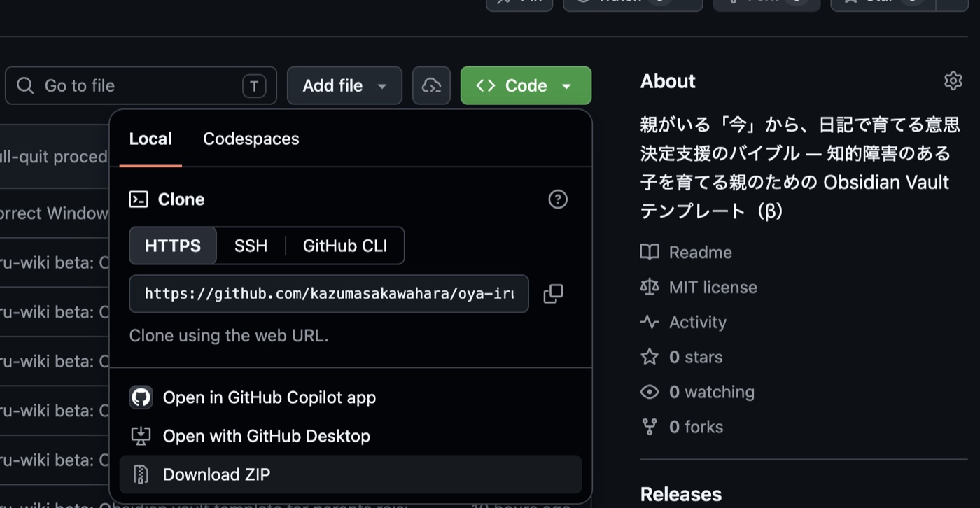The width and height of the screenshot is (980, 508).
Task: Click the Readme book icon
Action: pyautogui.click(x=650, y=252)
